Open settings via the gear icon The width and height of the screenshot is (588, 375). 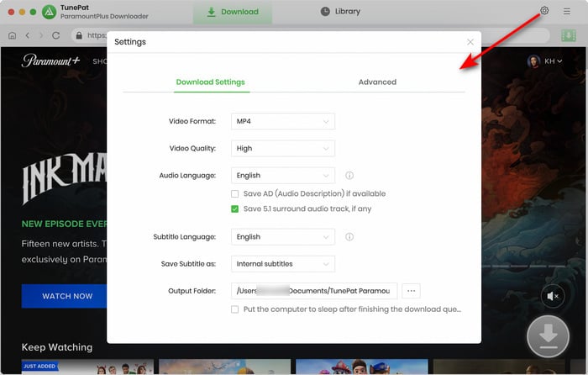coord(544,11)
